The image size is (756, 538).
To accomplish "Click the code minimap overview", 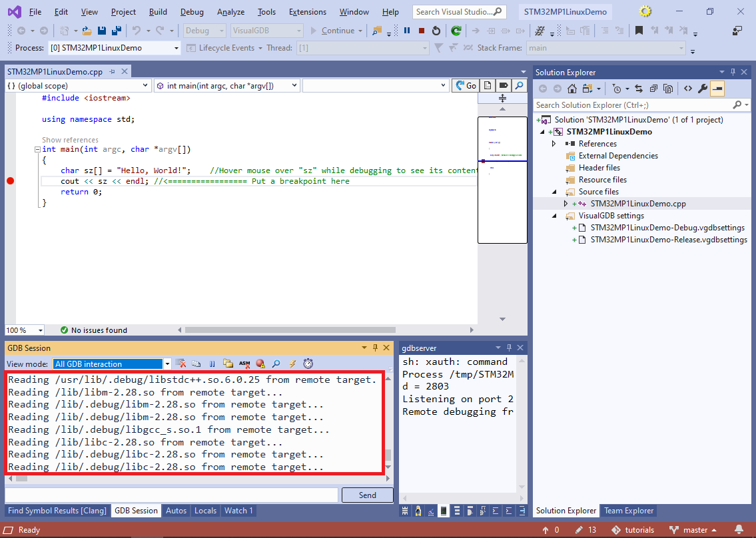I will coord(502,180).
